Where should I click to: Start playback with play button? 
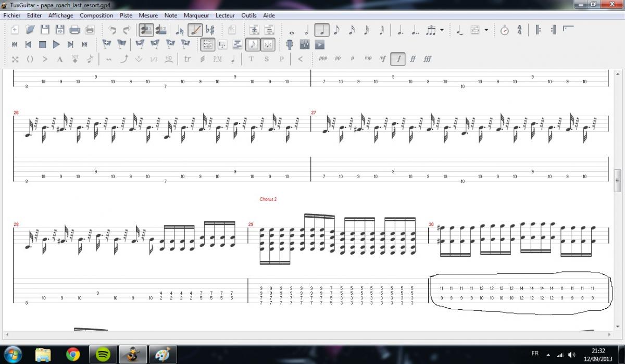[56, 44]
